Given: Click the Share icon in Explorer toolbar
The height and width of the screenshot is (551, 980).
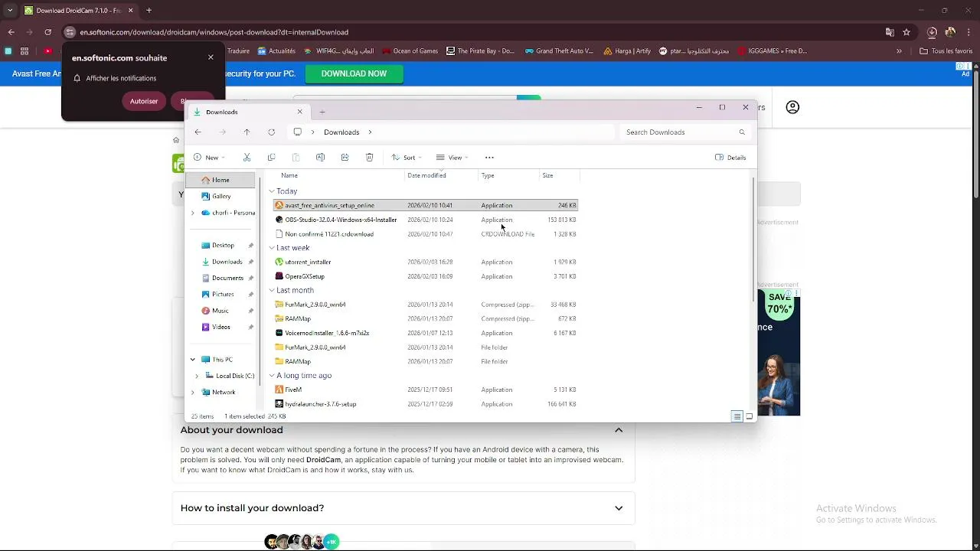Looking at the screenshot, I should pyautogui.click(x=345, y=158).
